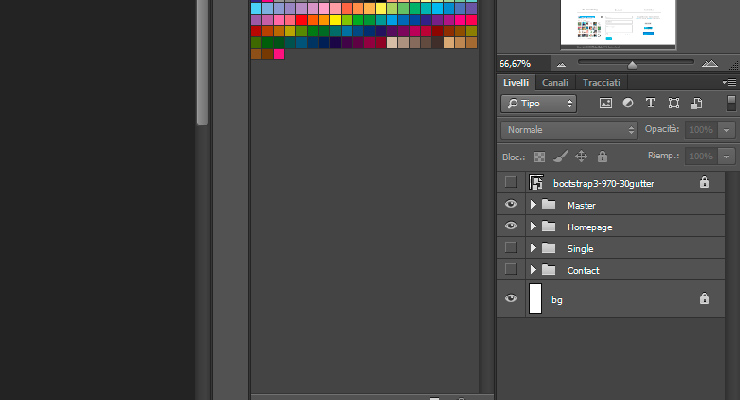Open the Normale blend mode dropdown
This screenshot has width=740, height=400.
coord(569,130)
